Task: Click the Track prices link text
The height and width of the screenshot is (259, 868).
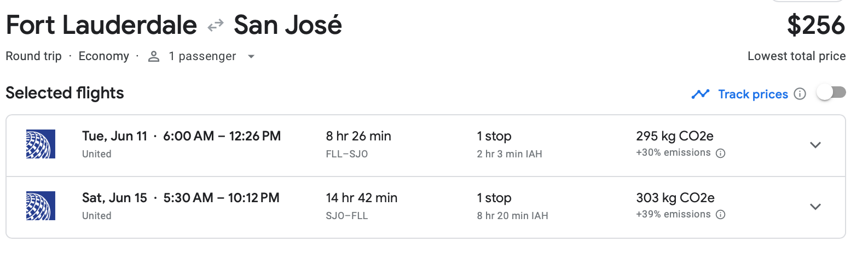Action: tap(753, 94)
